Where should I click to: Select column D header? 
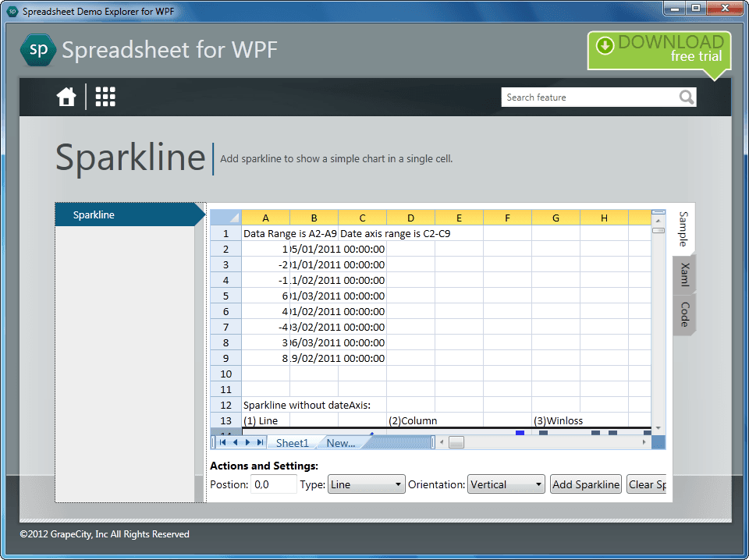[411, 218]
